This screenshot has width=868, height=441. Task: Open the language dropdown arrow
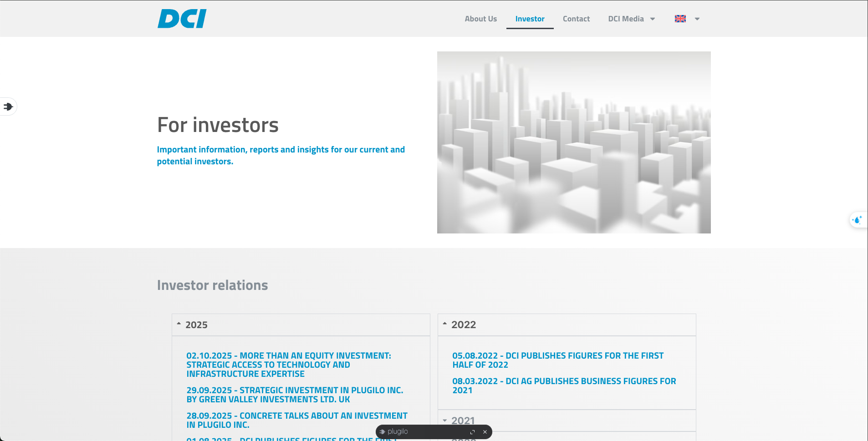coord(697,19)
